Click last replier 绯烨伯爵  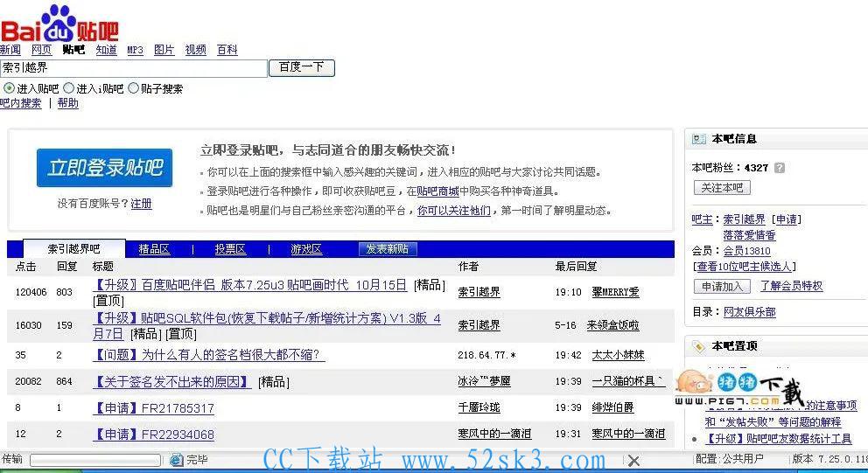coord(612,407)
